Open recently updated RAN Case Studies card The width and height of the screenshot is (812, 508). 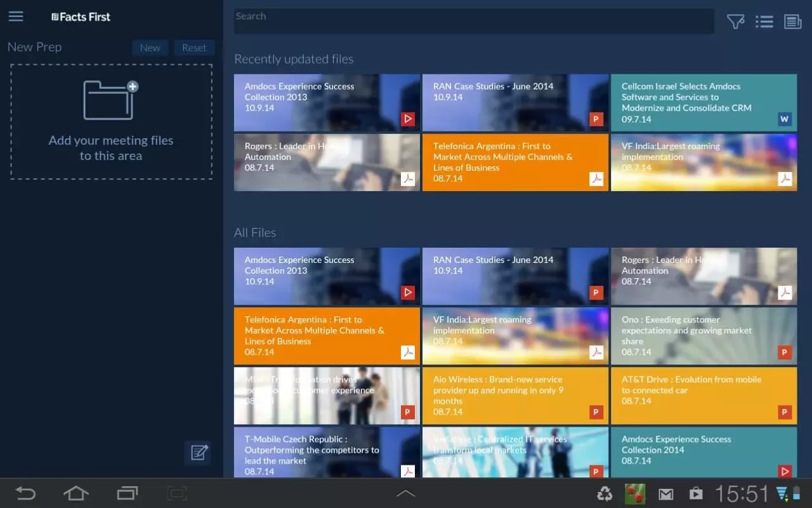pyautogui.click(x=515, y=103)
